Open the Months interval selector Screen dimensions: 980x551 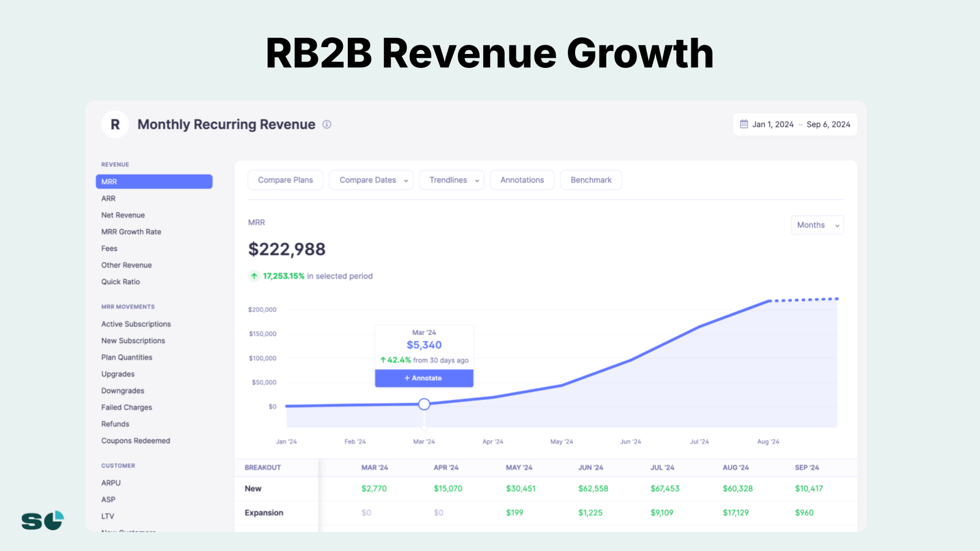click(x=817, y=225)
